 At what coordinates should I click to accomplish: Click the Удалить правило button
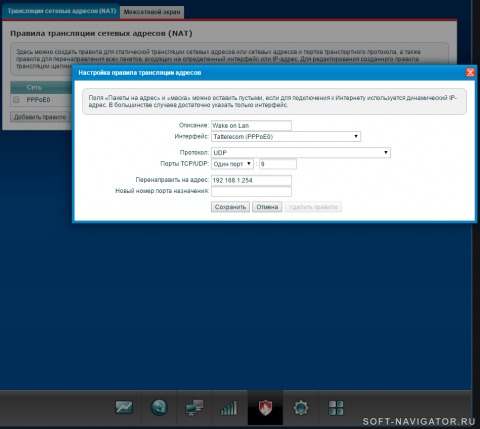coord(313,207)
